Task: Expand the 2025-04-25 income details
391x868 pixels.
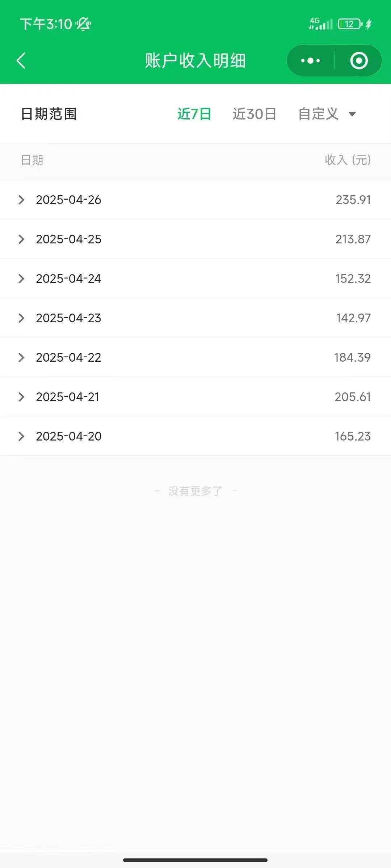Action: (x=195, y=239)
